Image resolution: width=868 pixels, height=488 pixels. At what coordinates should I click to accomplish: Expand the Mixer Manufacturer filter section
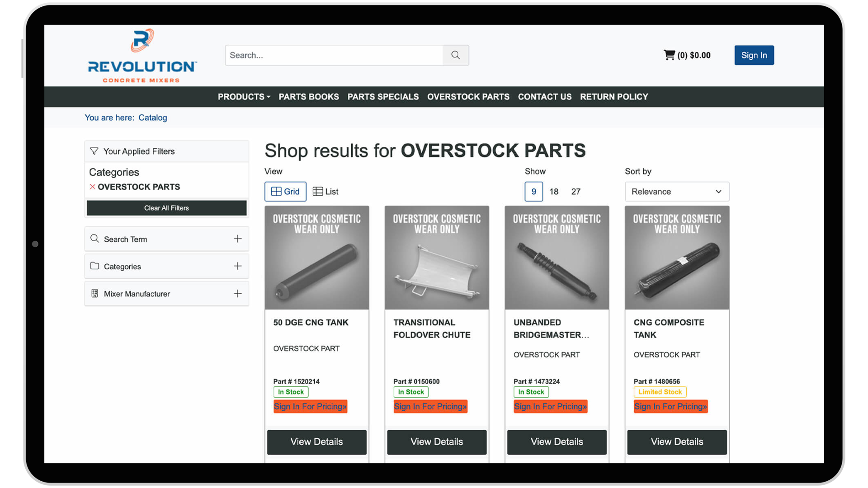coord(238,293)
